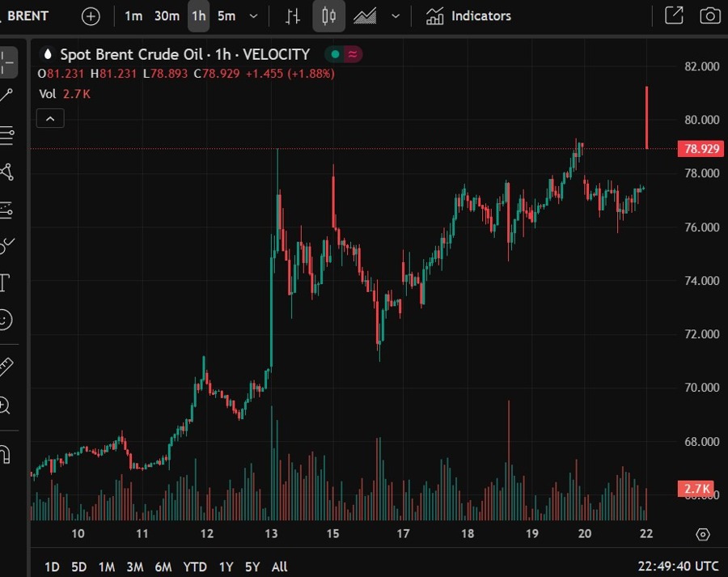Toggle the green market status indicator

(x=335, y=54)
